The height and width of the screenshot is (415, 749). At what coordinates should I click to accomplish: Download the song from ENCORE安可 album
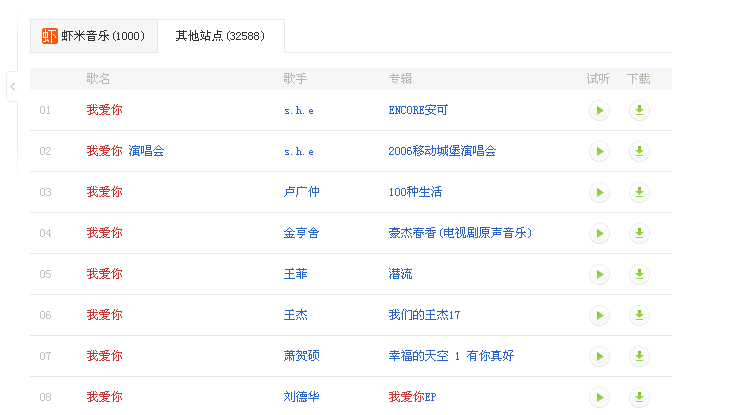point(639,110)
